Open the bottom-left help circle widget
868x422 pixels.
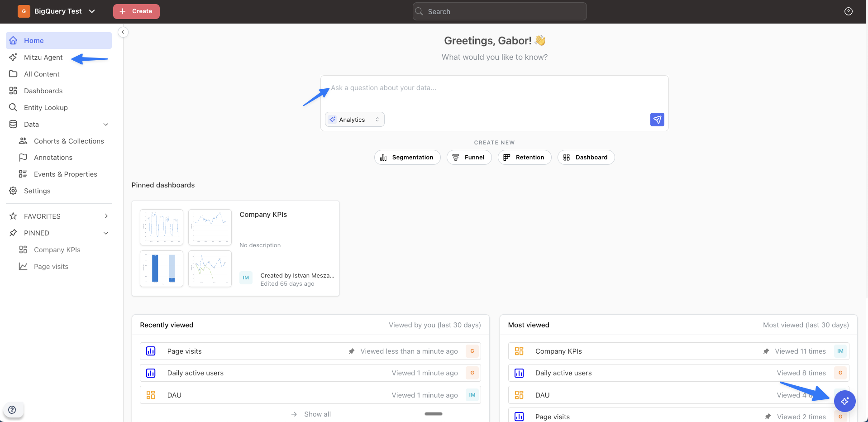coord(12,410)
